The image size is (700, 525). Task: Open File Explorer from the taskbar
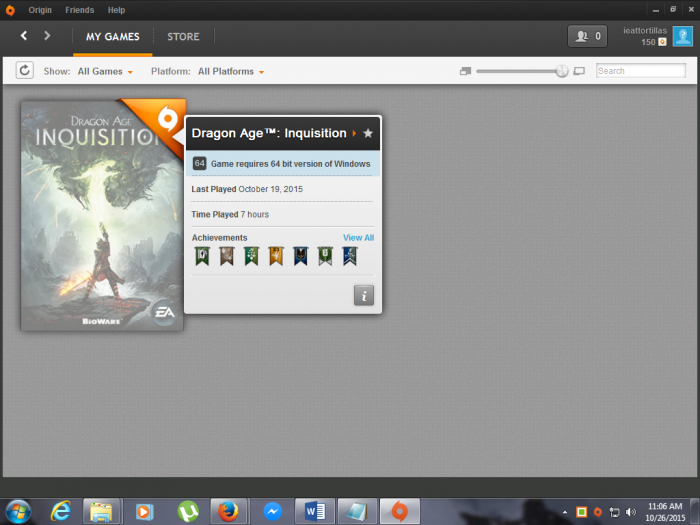101,512
